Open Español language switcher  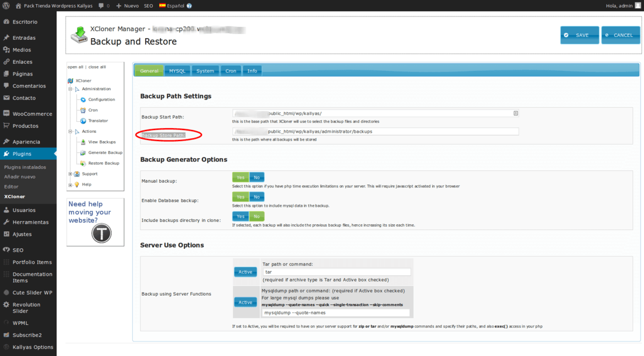click(172, 6)
